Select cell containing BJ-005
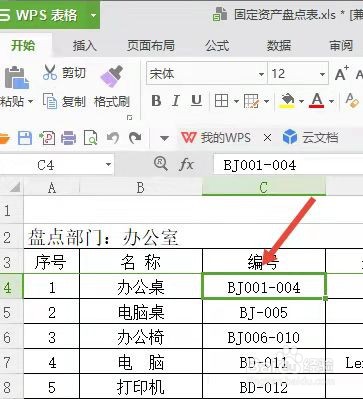The image size is (363, 399). [x=264, y=312]
